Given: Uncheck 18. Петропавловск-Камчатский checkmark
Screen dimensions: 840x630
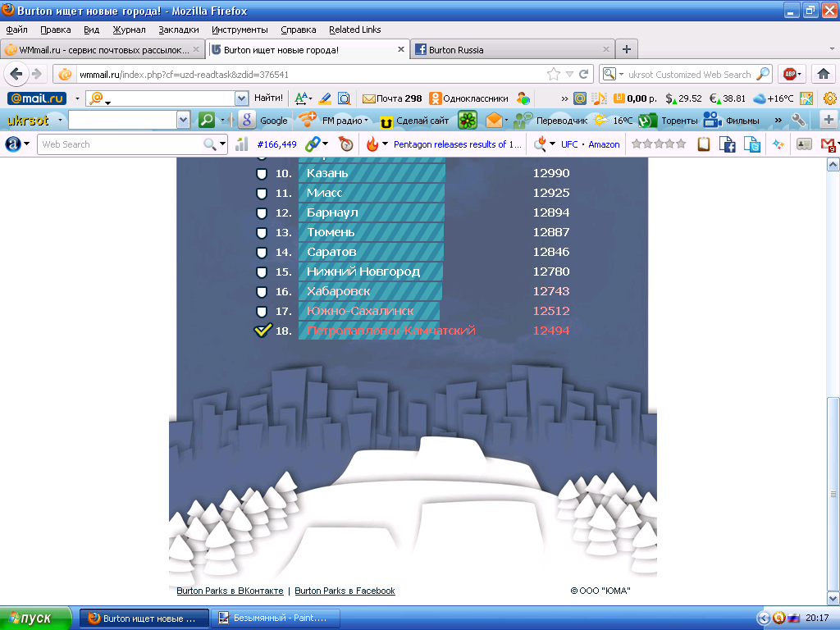Looking at the screenshot, I should coord(262,330).
